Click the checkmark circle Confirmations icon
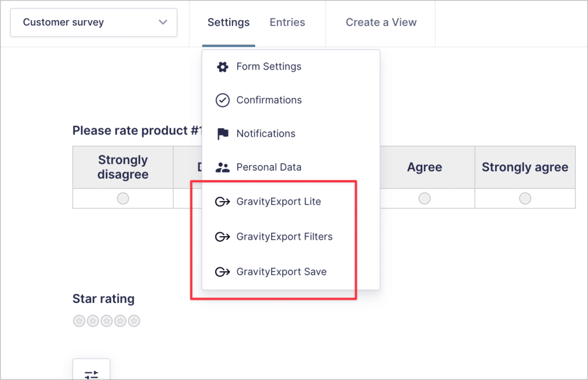 pyautogui.click(x=222, y=100)
